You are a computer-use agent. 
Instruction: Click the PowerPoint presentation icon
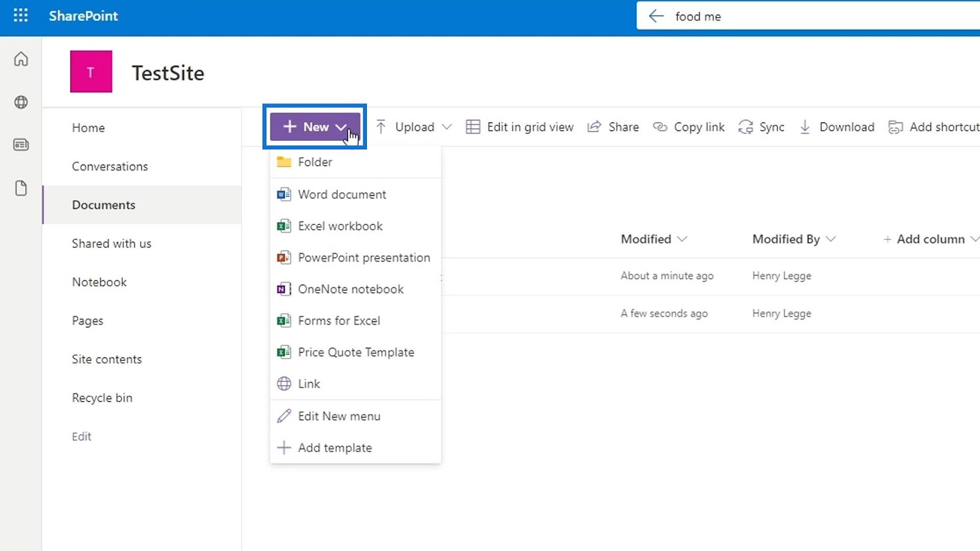click(284, 258)
